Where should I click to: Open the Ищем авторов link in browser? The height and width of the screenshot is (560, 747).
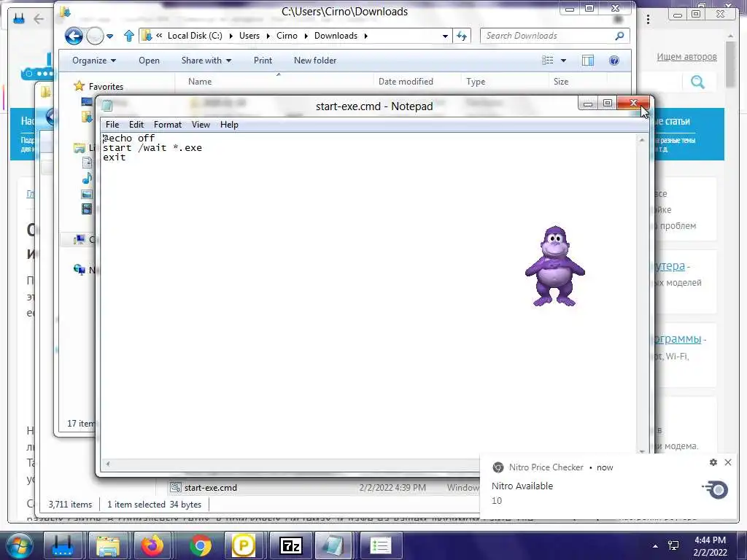click(x=686, y=57)
